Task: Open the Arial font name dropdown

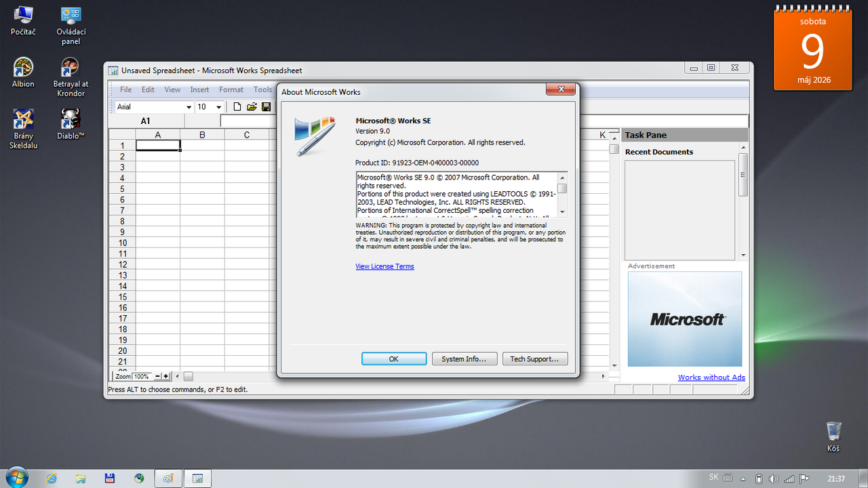Action: click(189, 107)
